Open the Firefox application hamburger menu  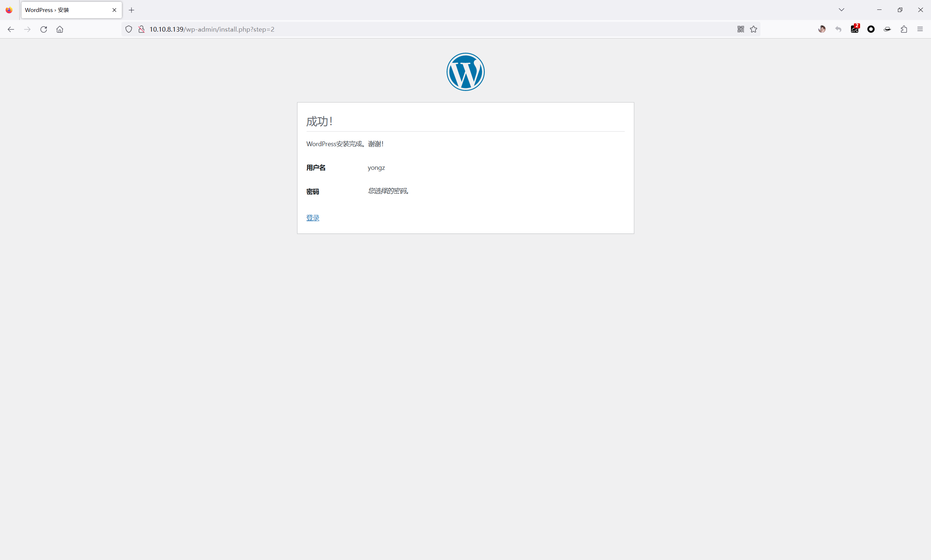click(920, 29)
